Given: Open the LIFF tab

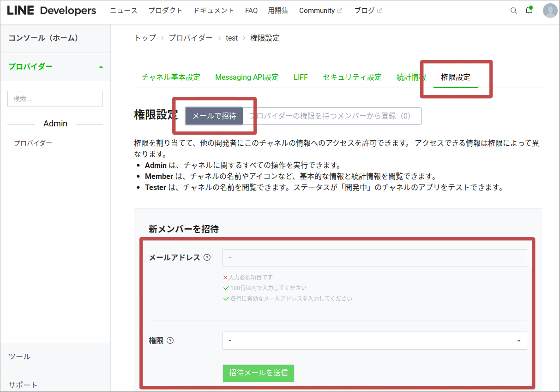Looking at the screenshot, I should pos(301,77).
